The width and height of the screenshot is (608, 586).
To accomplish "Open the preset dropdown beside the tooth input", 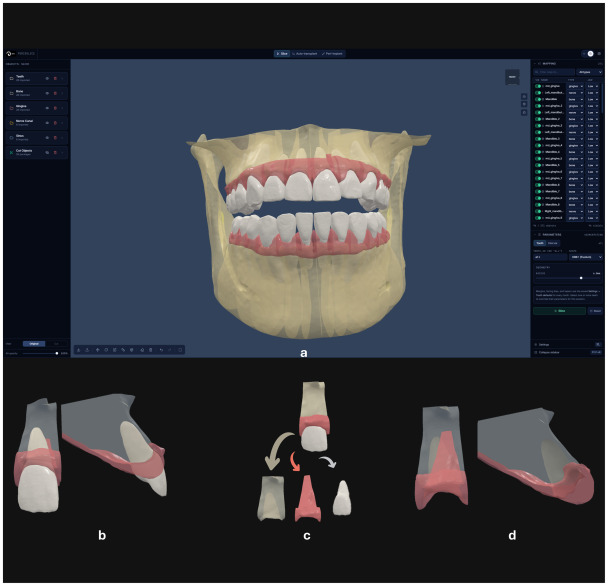I will pos(586,257).
